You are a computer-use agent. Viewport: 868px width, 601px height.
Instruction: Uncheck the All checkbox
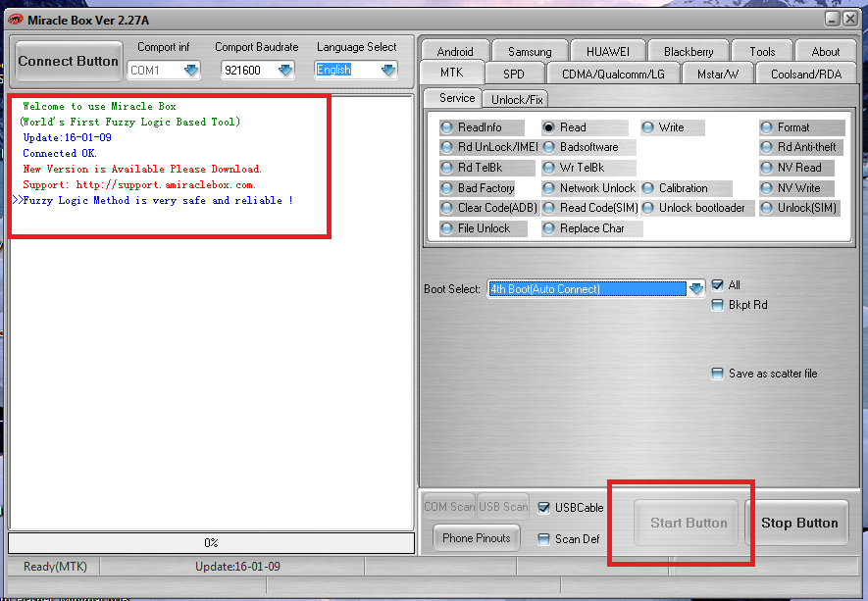pyautogui.click(x=717, y=285)
